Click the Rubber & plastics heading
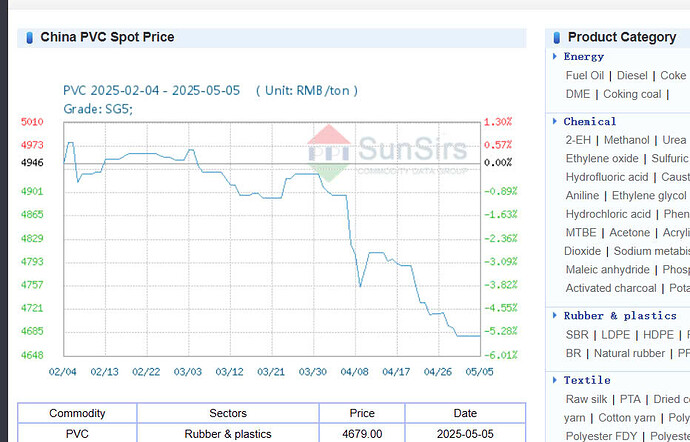 click(620, 316)
